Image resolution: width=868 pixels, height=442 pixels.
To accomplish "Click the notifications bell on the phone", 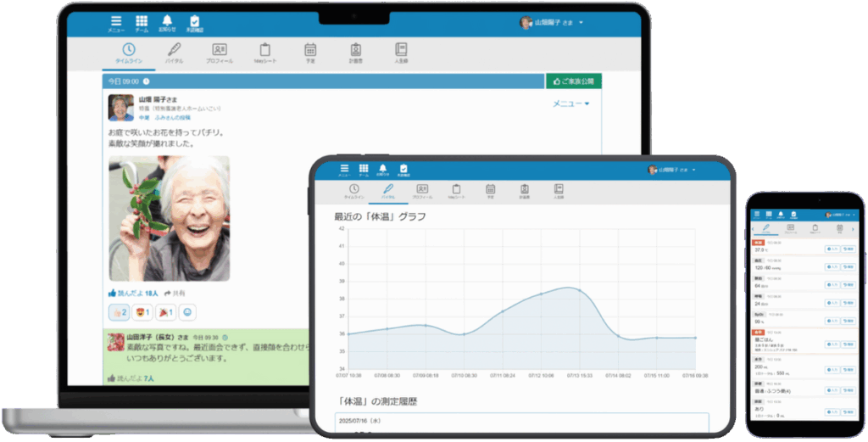I will [781, 215].
